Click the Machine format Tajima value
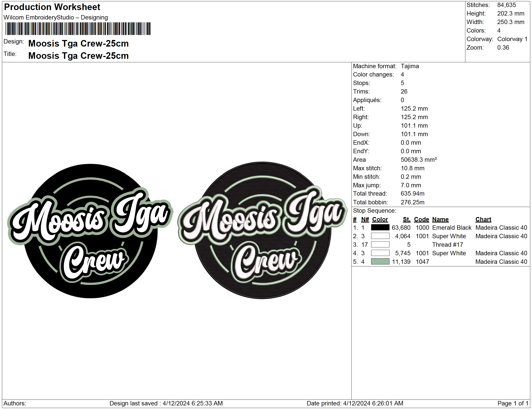Screen dimensions: 532x410 coord(410,66)
